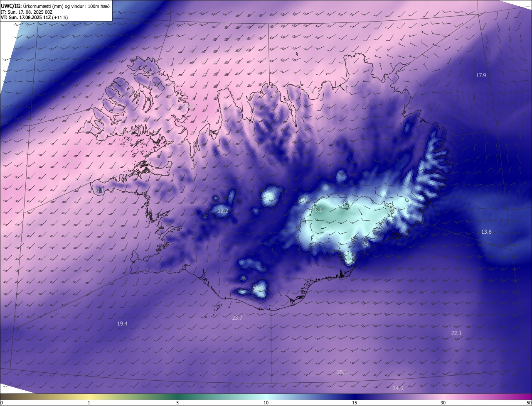Image resolution: width=532 pixels, height=406 pixels.
Task: Click the colorbar tick label 50
Action: coord(529,403)
